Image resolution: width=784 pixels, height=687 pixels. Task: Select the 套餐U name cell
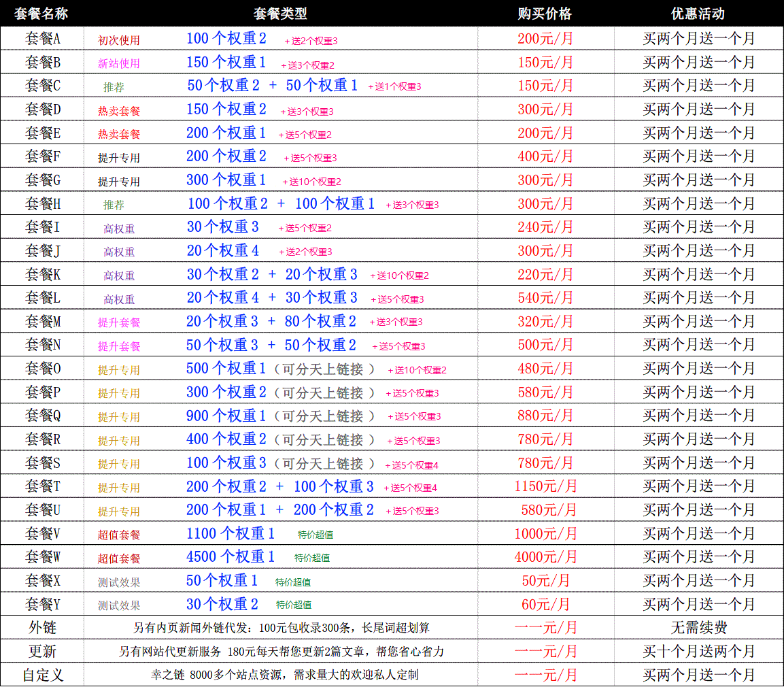43,510
